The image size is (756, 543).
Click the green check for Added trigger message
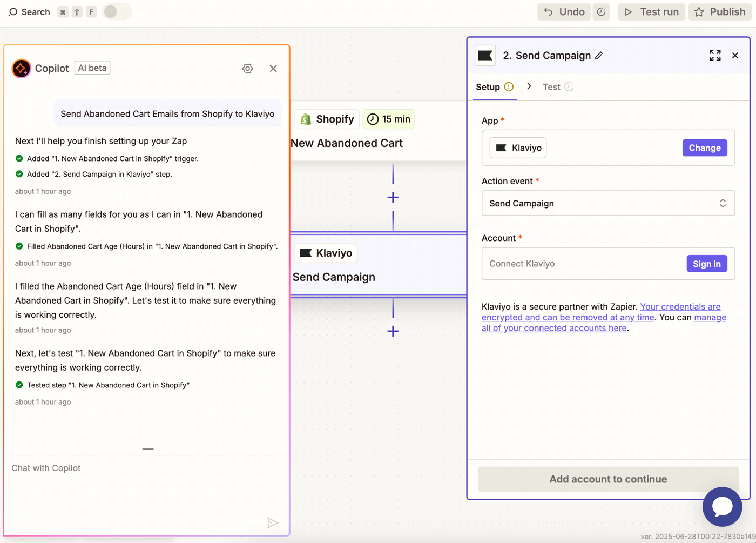tap(19, 159)
